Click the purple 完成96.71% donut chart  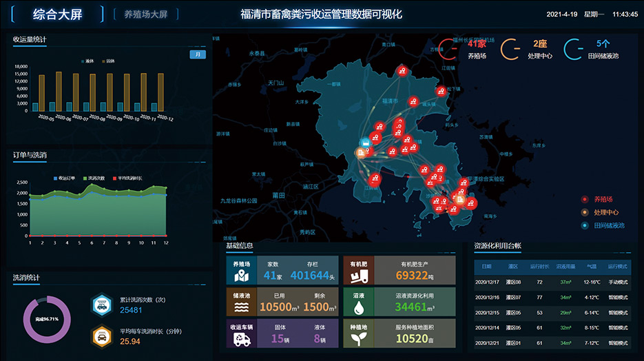[47, 320]
